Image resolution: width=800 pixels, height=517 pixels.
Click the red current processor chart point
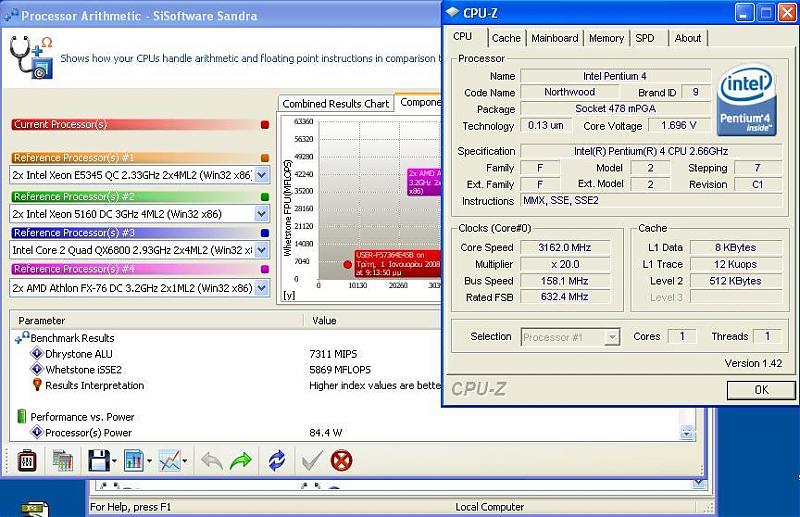tap(347, 264)
